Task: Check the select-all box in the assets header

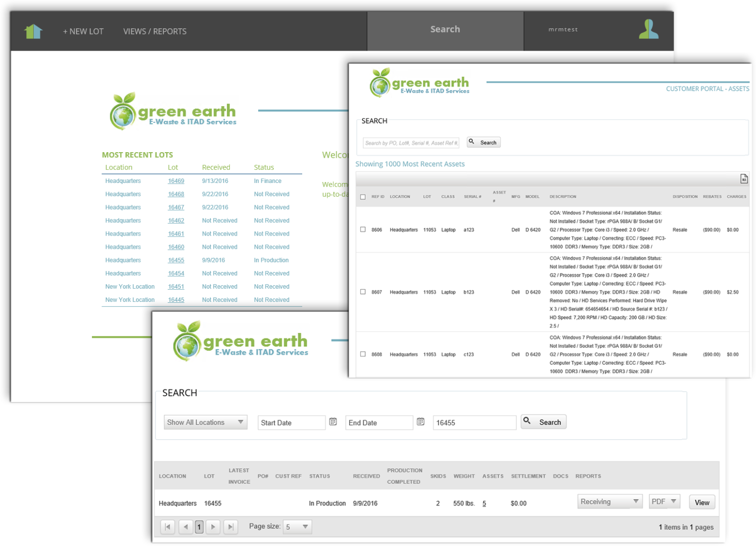Action: pyautogui.click(x=363, y=197)
